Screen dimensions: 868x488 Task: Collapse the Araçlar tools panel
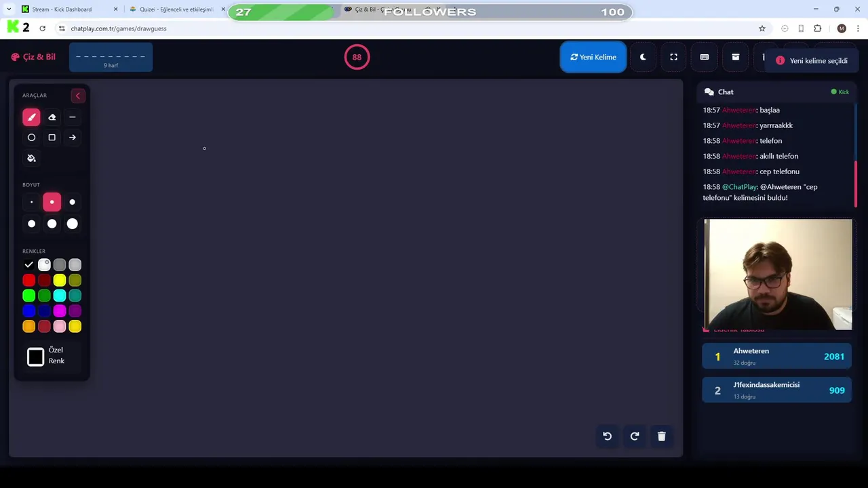(x=77, y=96)
